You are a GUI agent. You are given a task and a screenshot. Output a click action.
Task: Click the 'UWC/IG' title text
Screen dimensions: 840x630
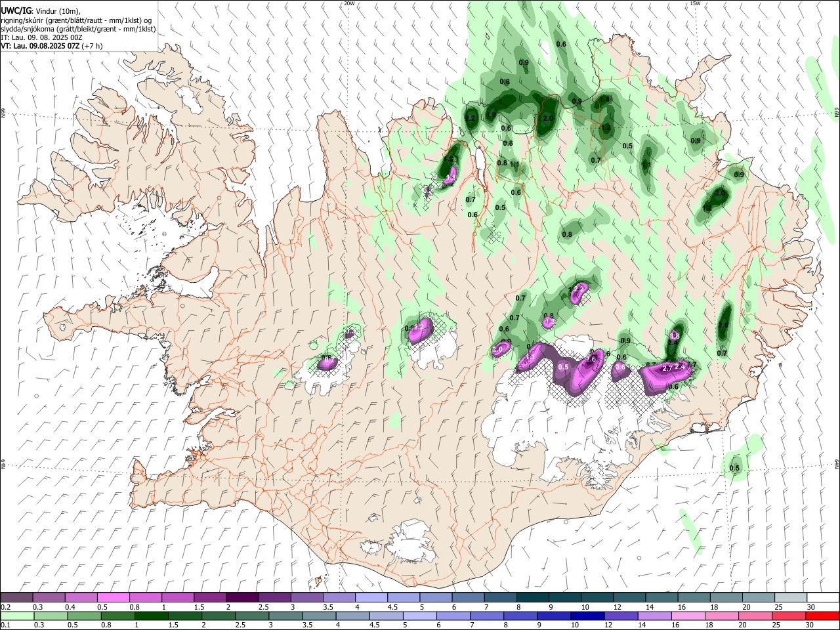pyautogui.click(x=16, y=11)
